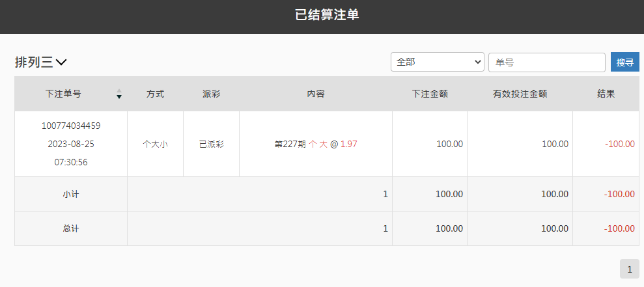Click the sort arrows on 下注单号 column
Screen dimensions: 644x287
click(x=119, y=94)
